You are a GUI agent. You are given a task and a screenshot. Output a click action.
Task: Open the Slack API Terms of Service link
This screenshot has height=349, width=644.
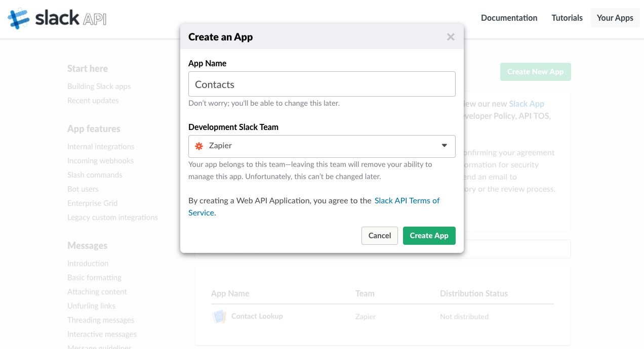[407, 201]
